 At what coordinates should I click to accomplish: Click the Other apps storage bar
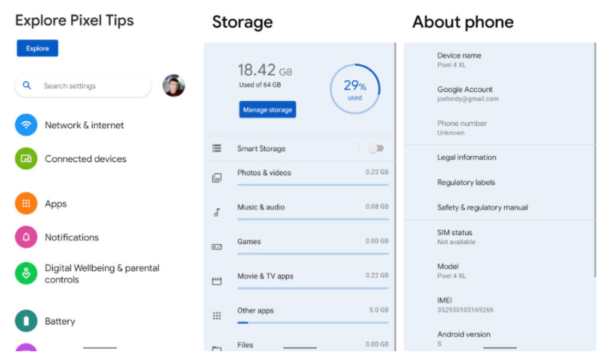312,322
